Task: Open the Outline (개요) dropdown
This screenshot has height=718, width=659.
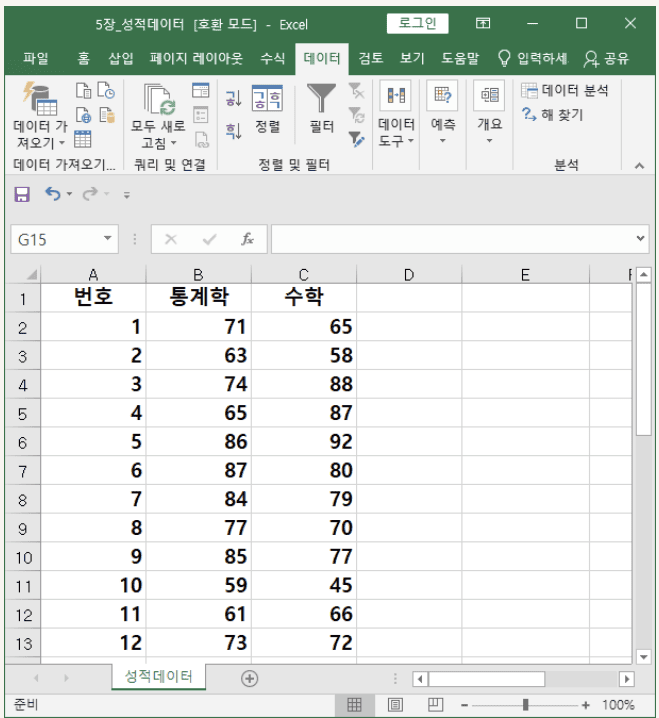Action: [x=489, y=110]
